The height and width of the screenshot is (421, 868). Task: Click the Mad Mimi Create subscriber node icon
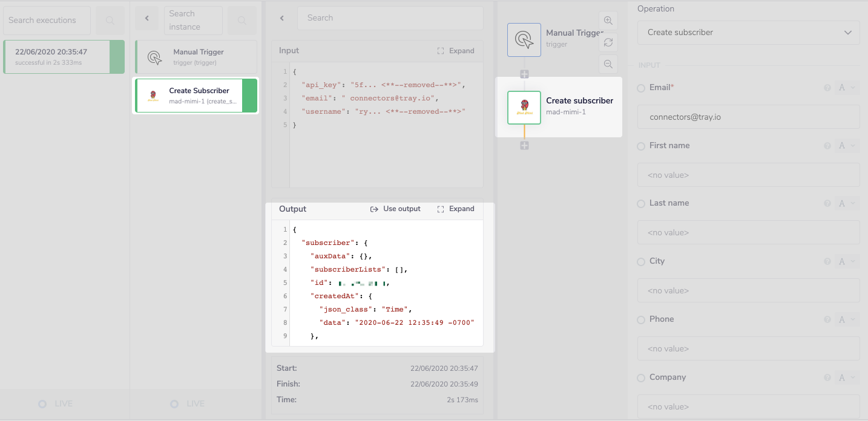tap(524, 108)
